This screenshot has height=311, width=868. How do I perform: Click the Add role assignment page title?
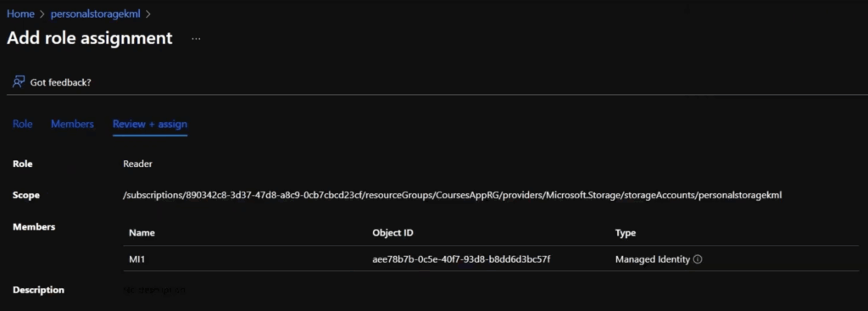click(90, 37)
